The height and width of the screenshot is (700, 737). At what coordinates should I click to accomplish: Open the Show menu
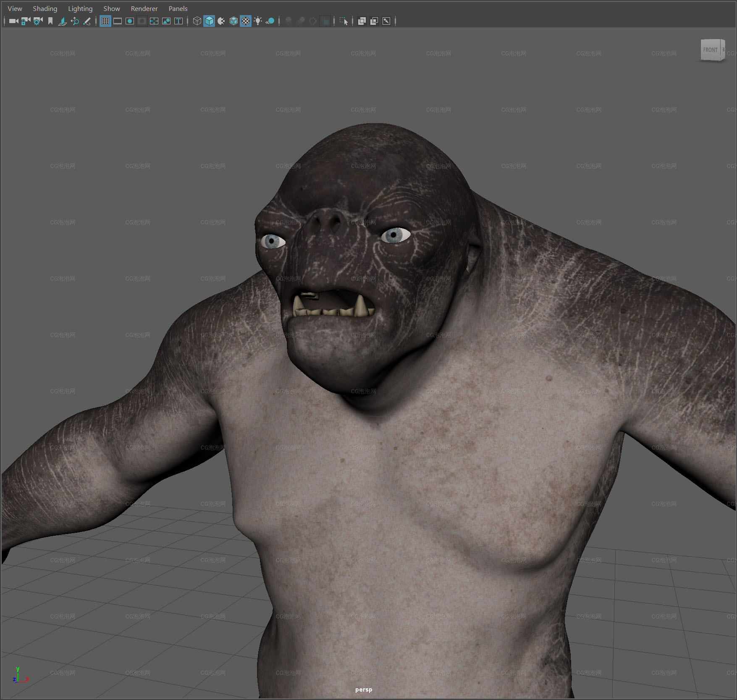pos(112,8)
